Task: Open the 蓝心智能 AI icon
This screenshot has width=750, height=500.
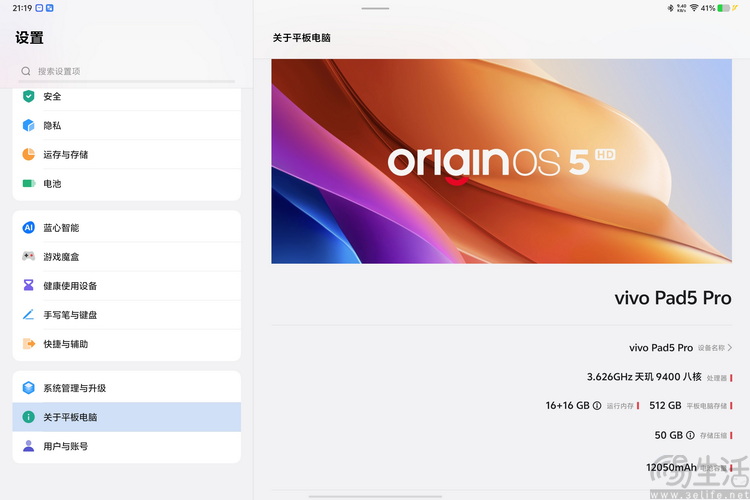Action: [x=29, y=228]
